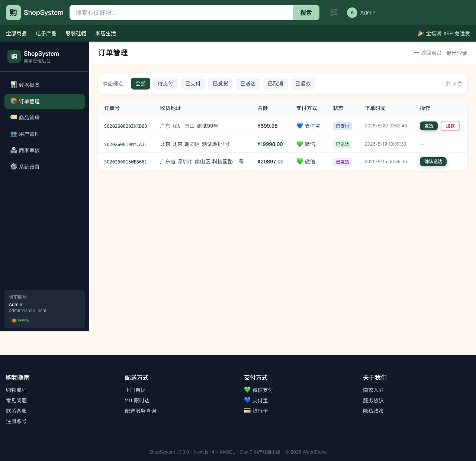Click 退出登录 to log out

point(457,53)
